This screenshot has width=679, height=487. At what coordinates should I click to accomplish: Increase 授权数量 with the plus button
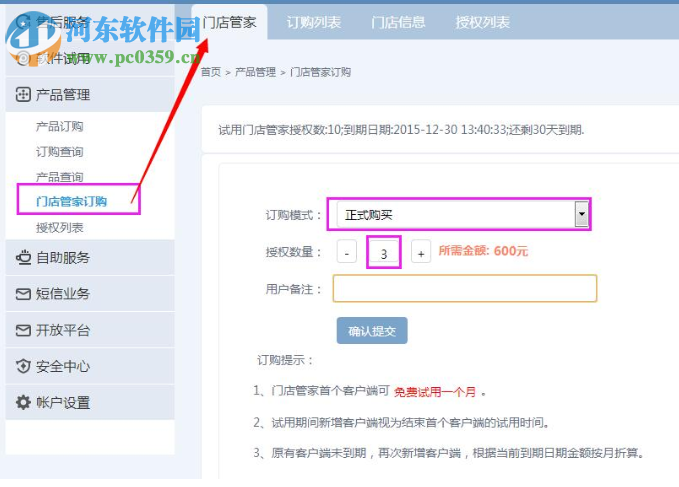pos(420,252)
